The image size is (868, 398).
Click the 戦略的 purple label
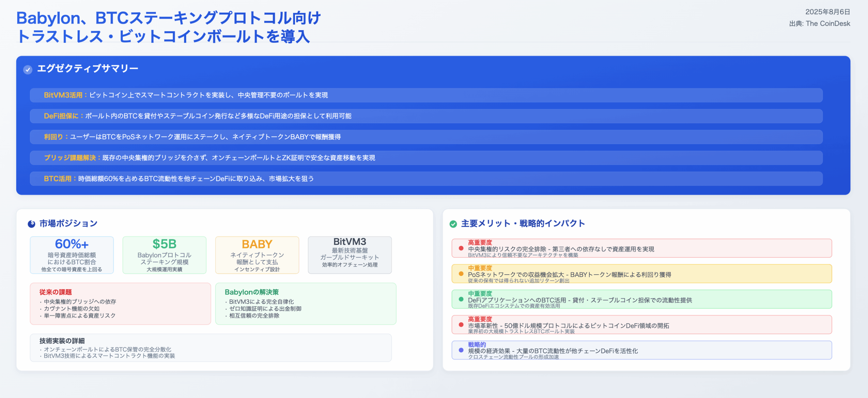477,344
